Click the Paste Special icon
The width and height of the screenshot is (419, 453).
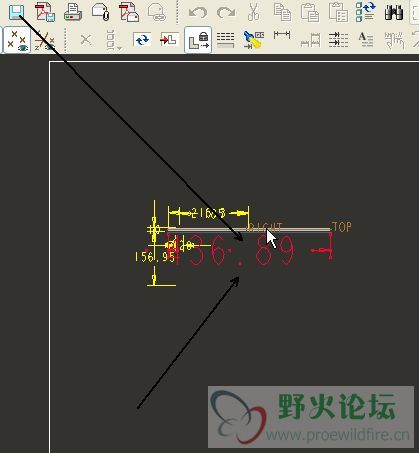pyautogui.click(x=338, y=12)
